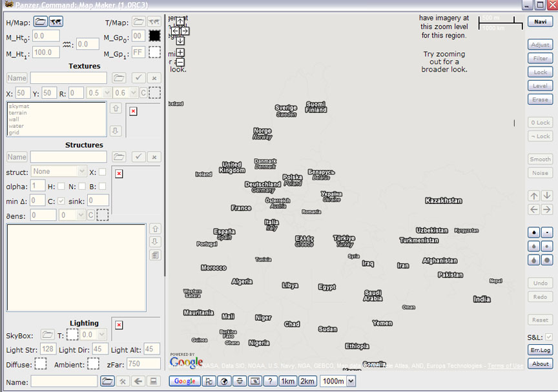Open the About dialog
This screenshot has height=392, width=558.
(540, 364)
